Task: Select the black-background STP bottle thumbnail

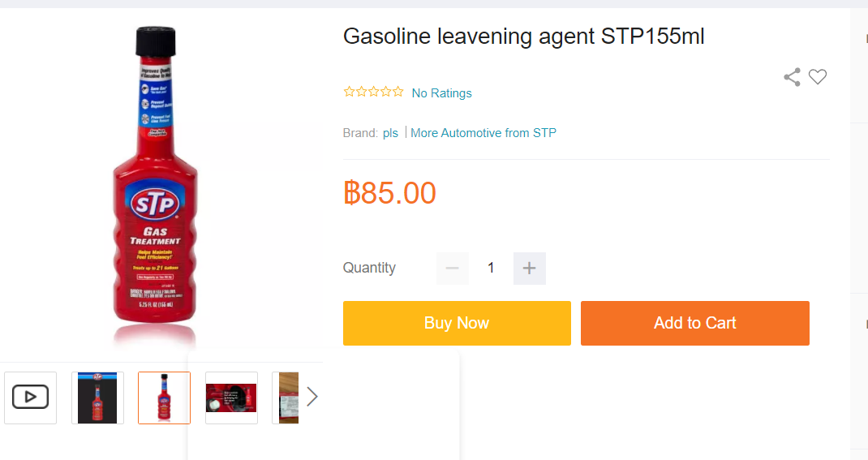Action: (97, 398)
